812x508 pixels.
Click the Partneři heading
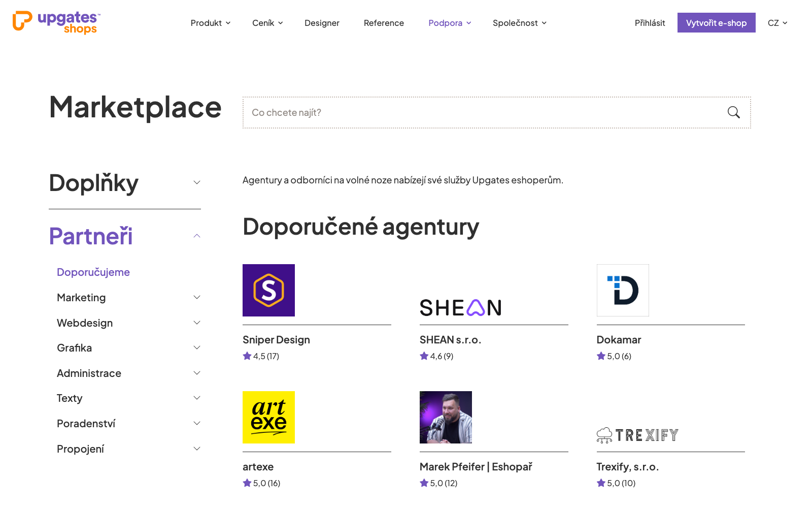90,236
